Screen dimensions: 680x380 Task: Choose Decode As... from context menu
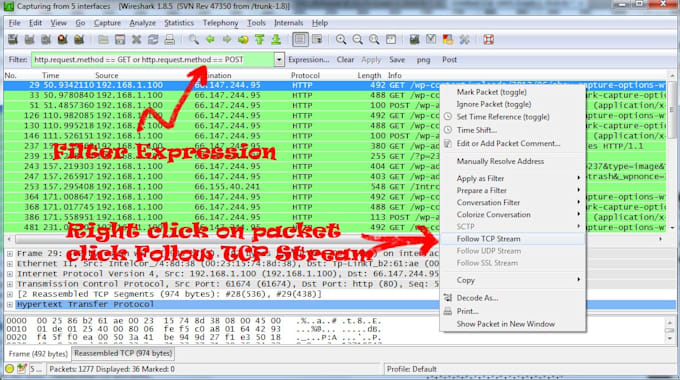(x=513, y=298)
